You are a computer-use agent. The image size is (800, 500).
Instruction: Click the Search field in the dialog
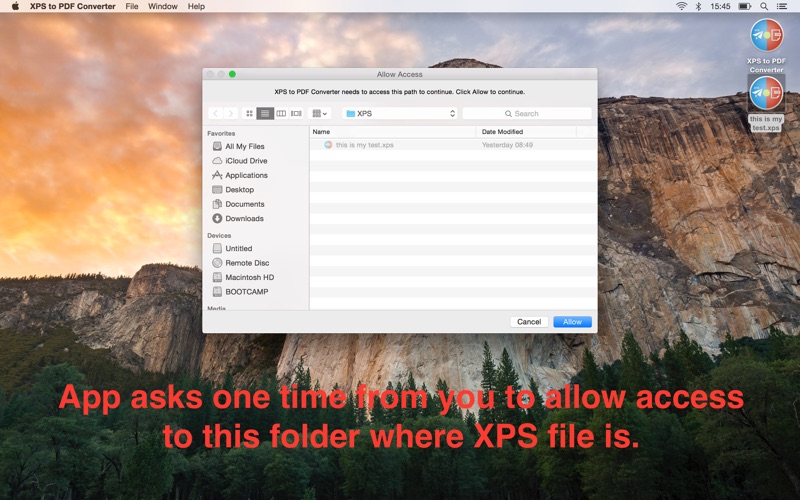click(527, 113)
